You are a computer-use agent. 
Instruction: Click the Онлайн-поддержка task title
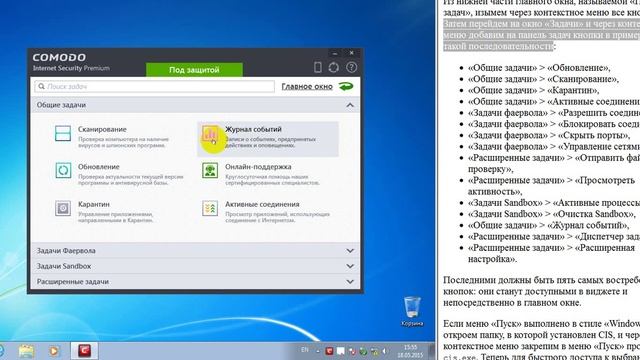coord(258,167)
